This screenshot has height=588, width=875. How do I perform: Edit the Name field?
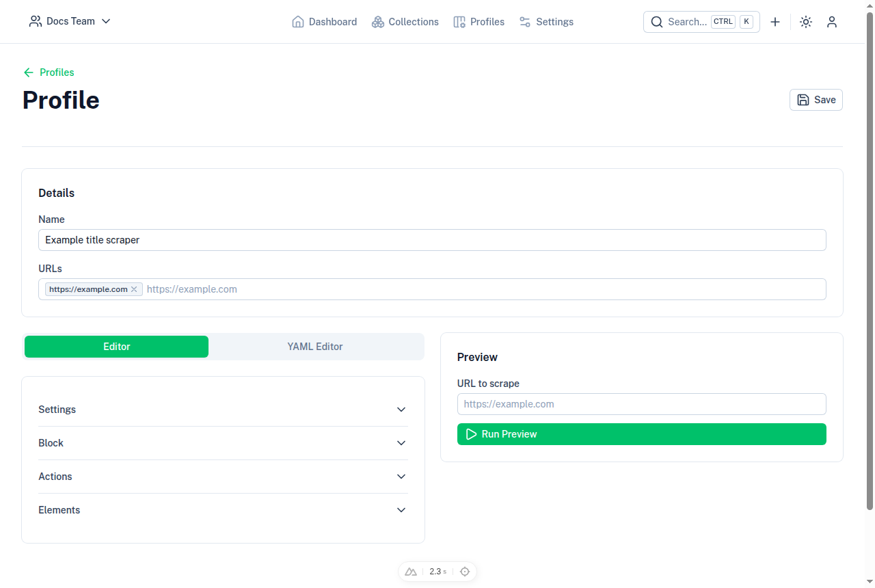pyautogui.click(x=432, y=240)
